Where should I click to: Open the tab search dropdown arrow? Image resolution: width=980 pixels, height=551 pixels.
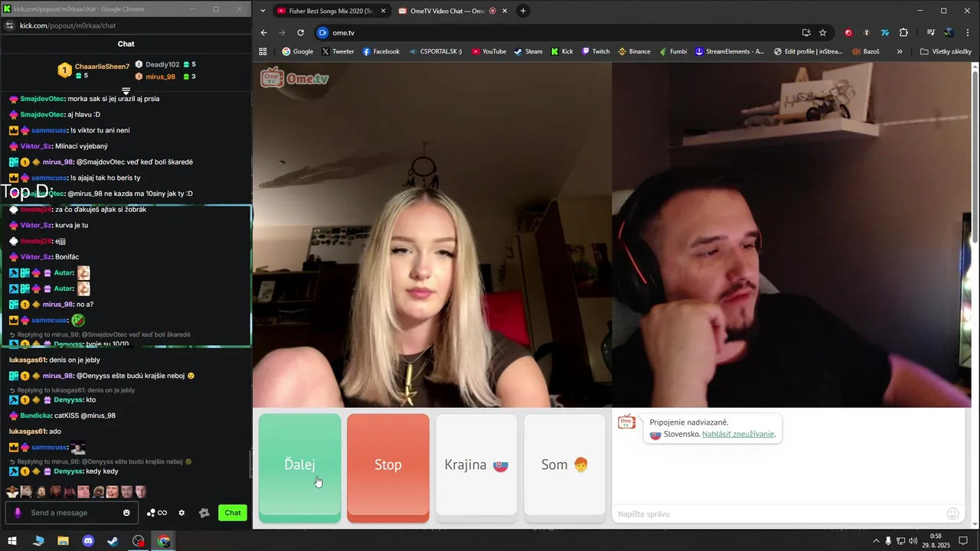[263, 11]
